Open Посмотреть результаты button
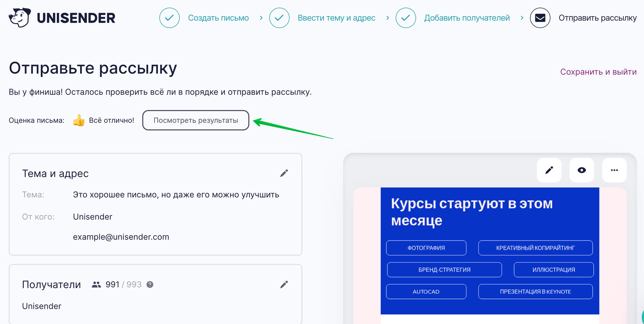This screenshot has width=644, height=324. tap(196, 120)
